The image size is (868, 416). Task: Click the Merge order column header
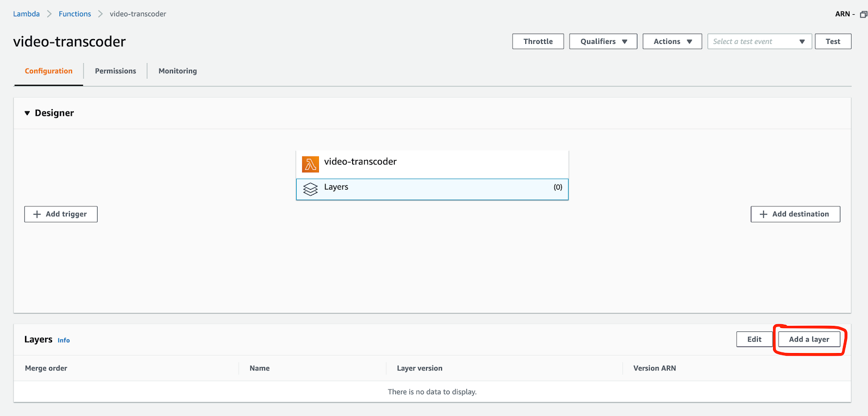pyautogui.click(x=46, y=368)
